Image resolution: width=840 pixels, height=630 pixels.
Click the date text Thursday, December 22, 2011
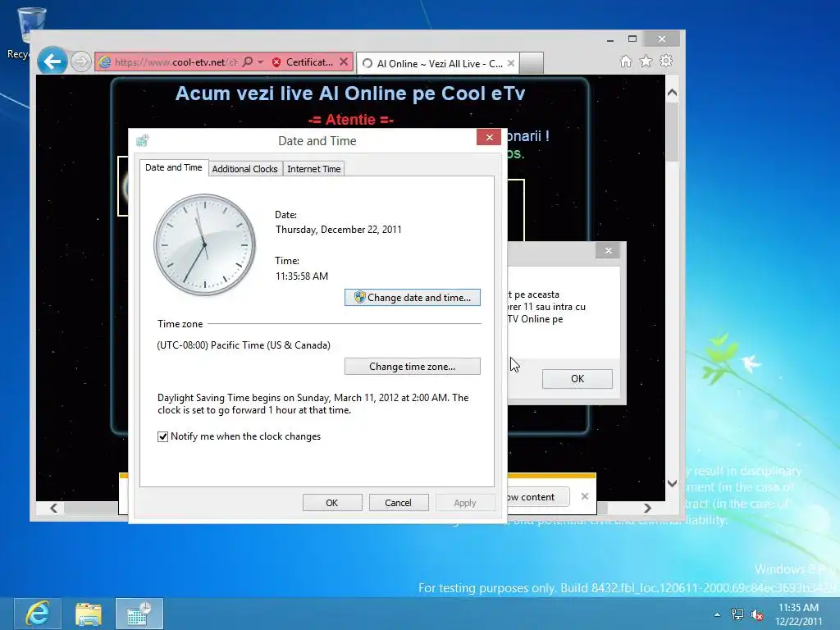(x=339, y=230)
